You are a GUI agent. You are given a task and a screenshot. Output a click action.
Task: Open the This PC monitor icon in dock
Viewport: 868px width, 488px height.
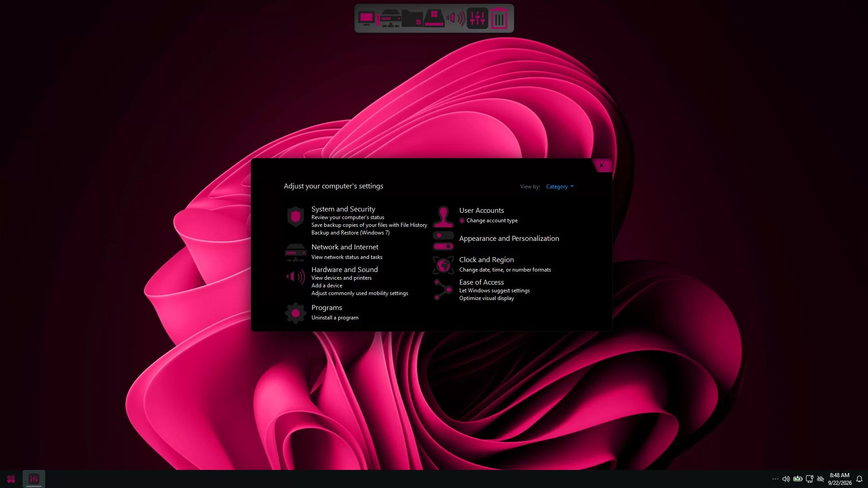[366, 19]
